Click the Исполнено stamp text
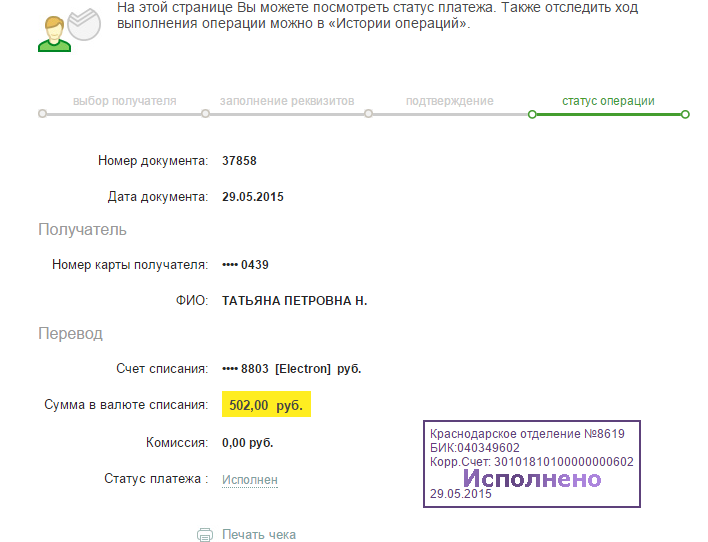Image resolution: width=708 pixels, height=542 pixels. click(532, 479)
